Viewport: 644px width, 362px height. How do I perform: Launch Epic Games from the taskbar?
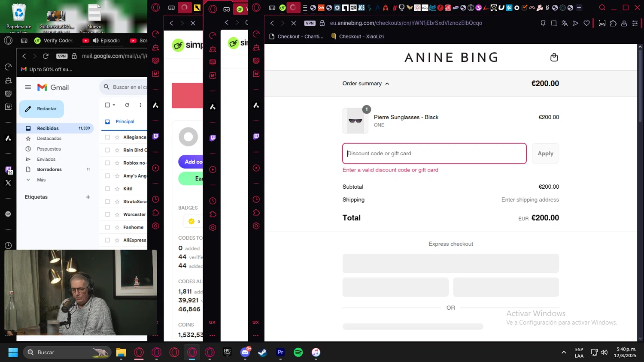pos(227,352)
